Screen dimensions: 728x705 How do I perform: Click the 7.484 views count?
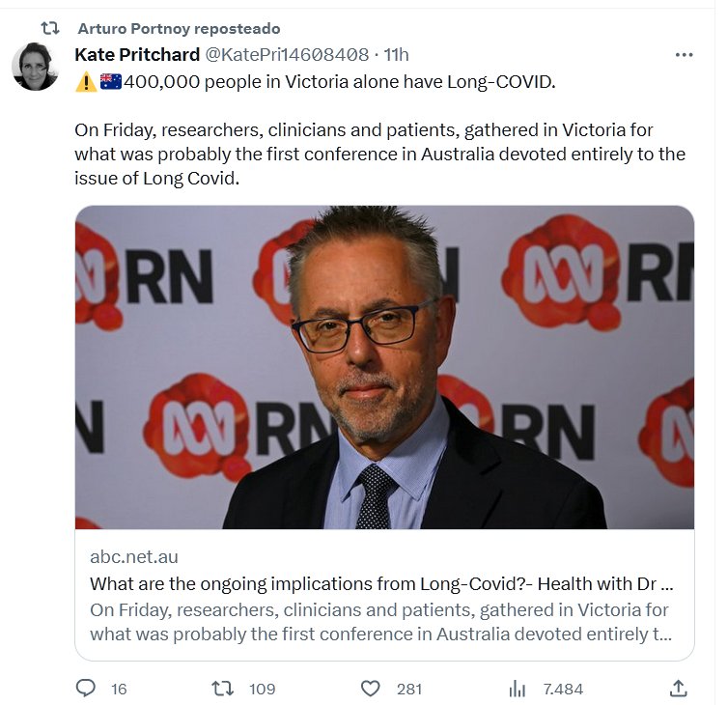(563, 689)
